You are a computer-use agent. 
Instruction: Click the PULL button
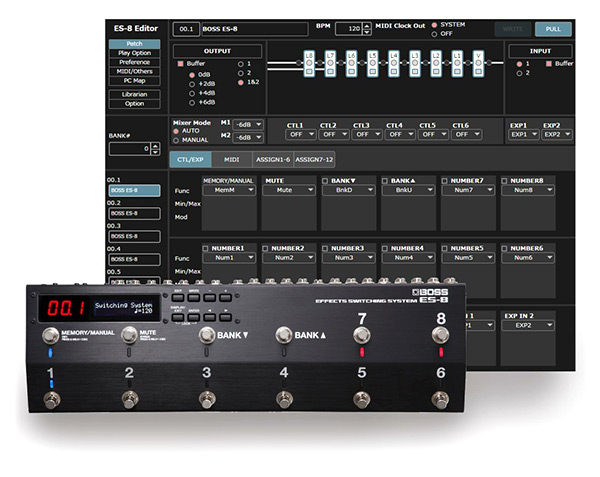coord(553,29)
